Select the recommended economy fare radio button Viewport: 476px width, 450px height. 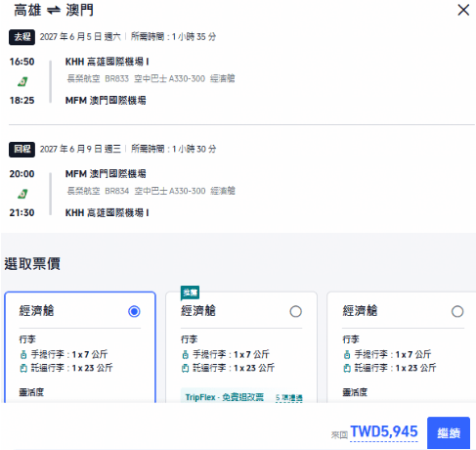coord(295,311)
